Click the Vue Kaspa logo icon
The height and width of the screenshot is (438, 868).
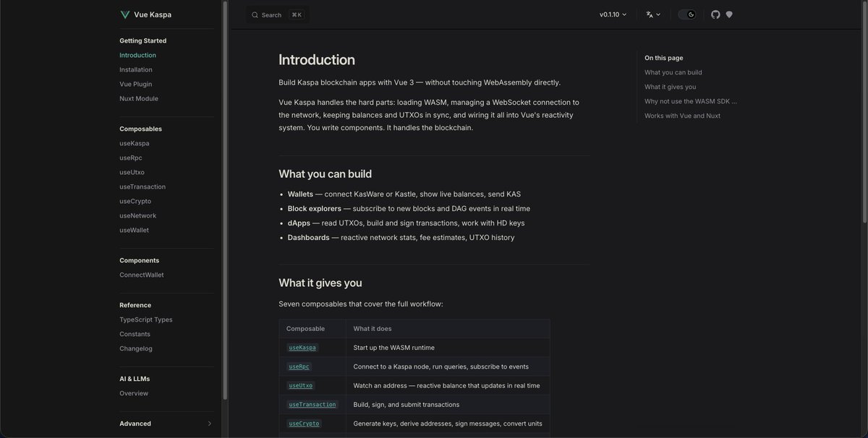[x=125, y=14]
